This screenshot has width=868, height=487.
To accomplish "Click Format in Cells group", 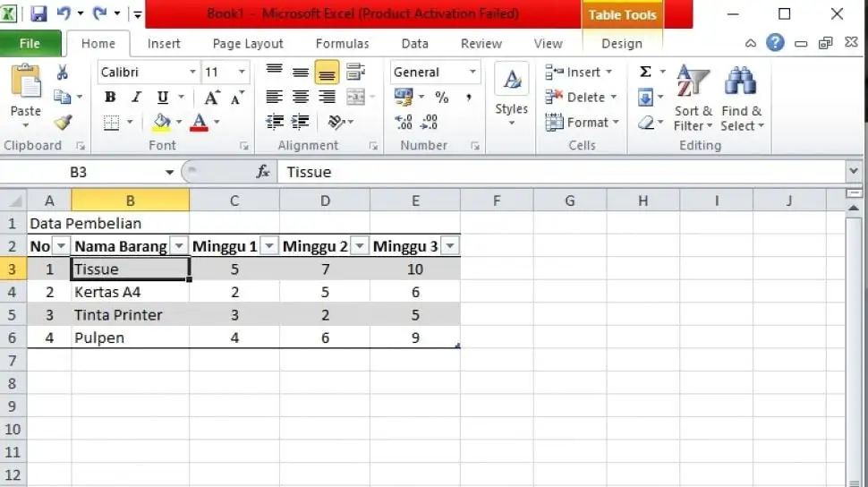I will (x=583, y=123).
